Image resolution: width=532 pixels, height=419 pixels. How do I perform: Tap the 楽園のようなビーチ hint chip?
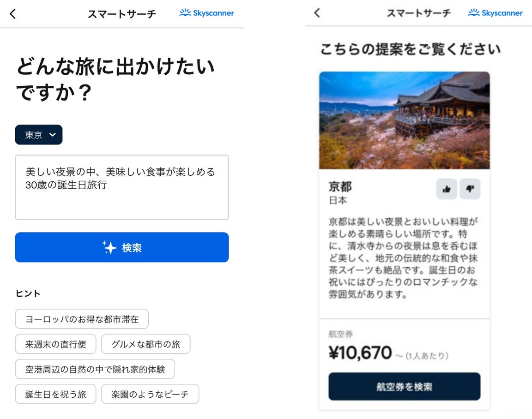150,394
